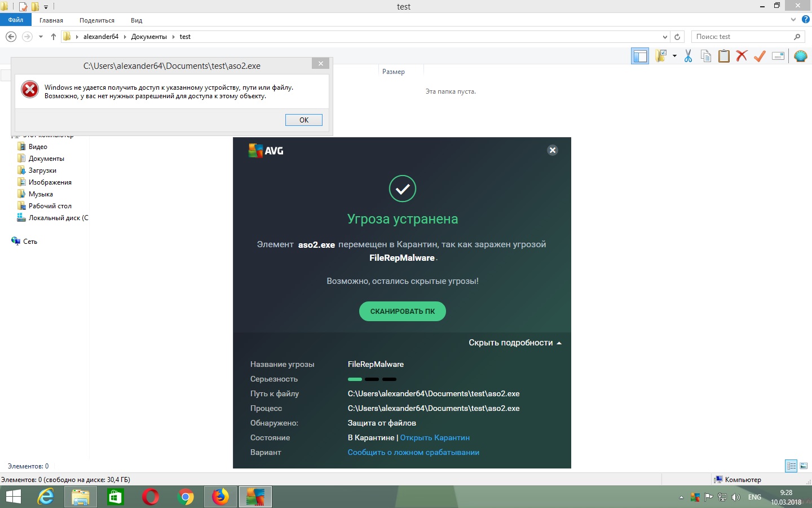812x508 pixels.
Task: Open the dropdown arrow beside folder options icon
Action: tap(674, 56)
